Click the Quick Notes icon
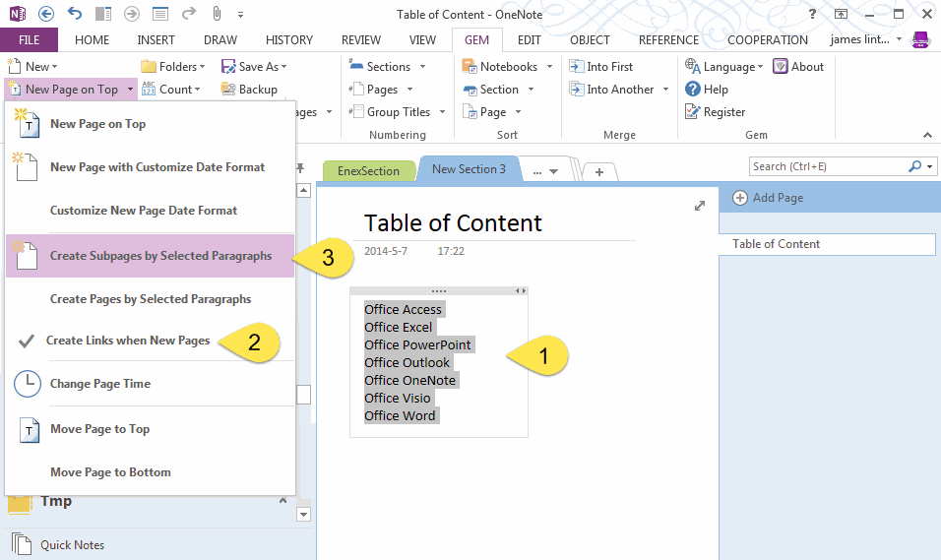 [x=22, y=544]
